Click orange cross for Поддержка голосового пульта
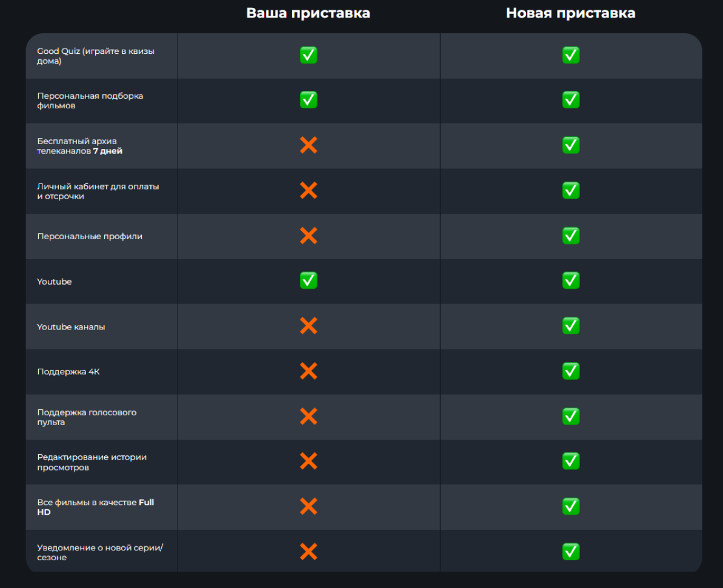 [x=308, y=416]
